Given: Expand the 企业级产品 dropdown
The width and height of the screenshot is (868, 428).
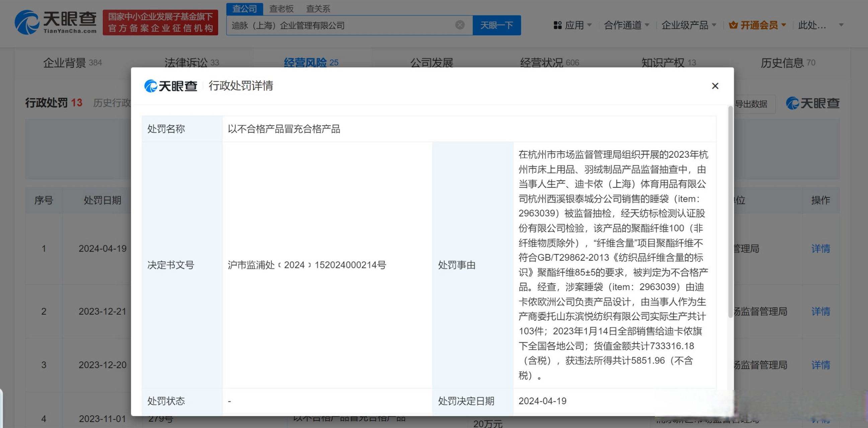Looking at the screenshot, I should (689, 25).
